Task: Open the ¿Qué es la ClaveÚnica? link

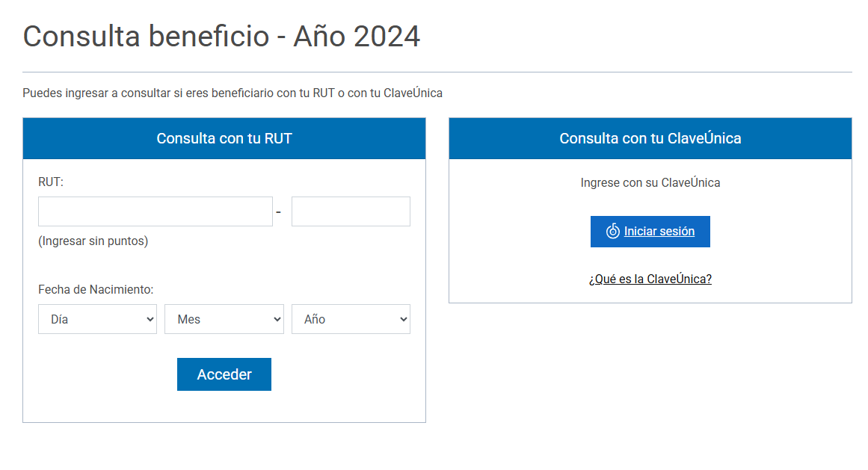Action: coord(650,279)
